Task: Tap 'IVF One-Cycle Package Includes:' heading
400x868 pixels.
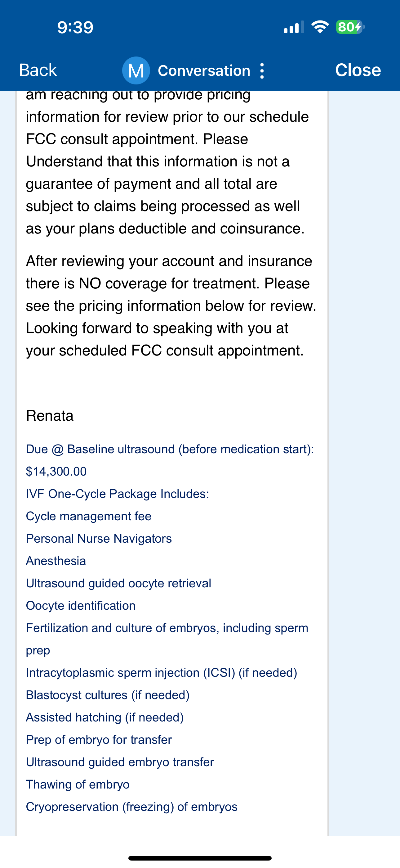Action: pos(117,494)
